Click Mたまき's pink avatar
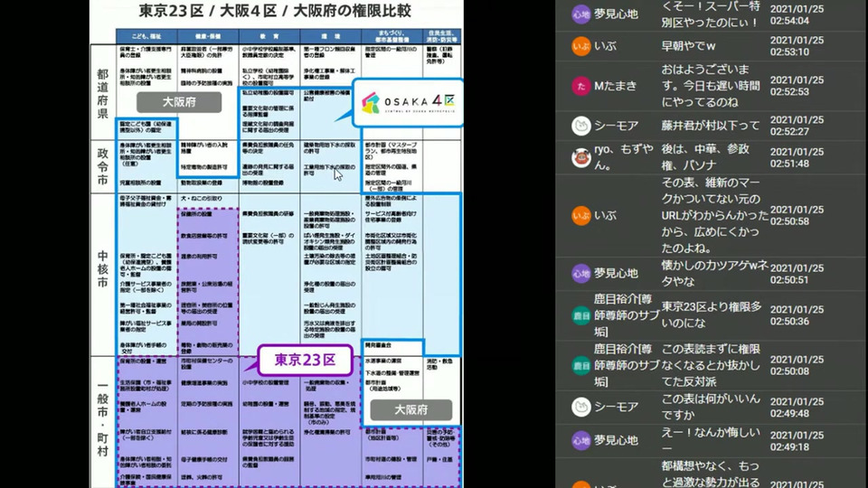The image size is (868, 488). [580, 86]
